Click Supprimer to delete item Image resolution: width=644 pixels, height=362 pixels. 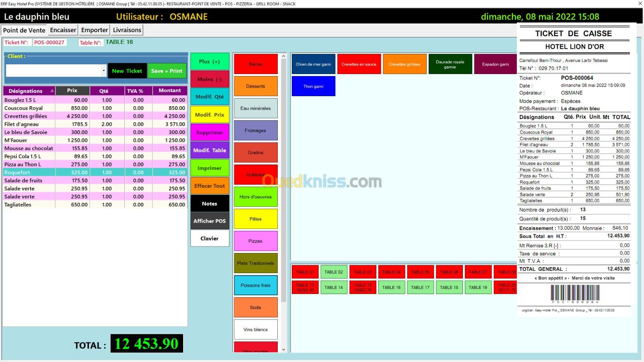[x=209, y=132]
